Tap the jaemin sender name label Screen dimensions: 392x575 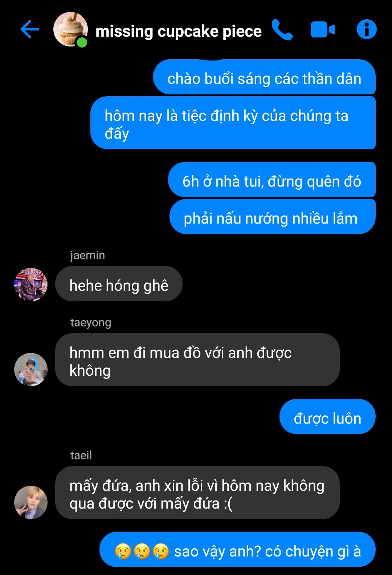(87, 255)
